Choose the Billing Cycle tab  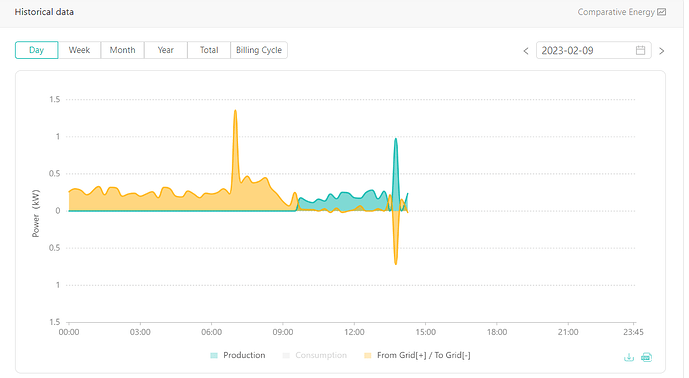pos(259,50)
